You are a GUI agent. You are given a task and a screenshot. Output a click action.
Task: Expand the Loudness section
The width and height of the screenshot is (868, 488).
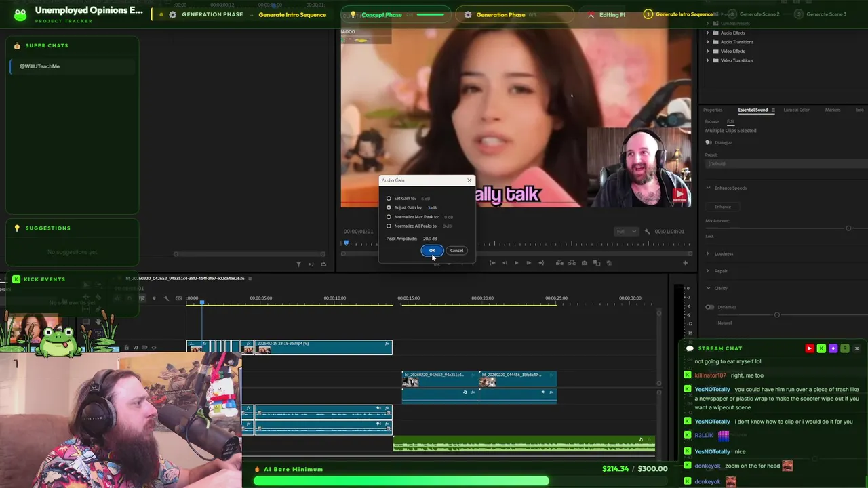(x=709, y=253)
